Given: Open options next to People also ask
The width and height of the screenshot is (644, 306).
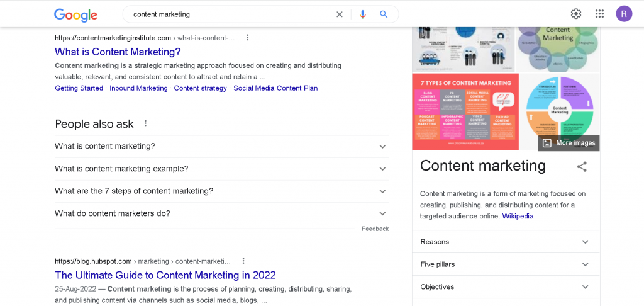Looking at the screenshot, I should pos(145,123).
